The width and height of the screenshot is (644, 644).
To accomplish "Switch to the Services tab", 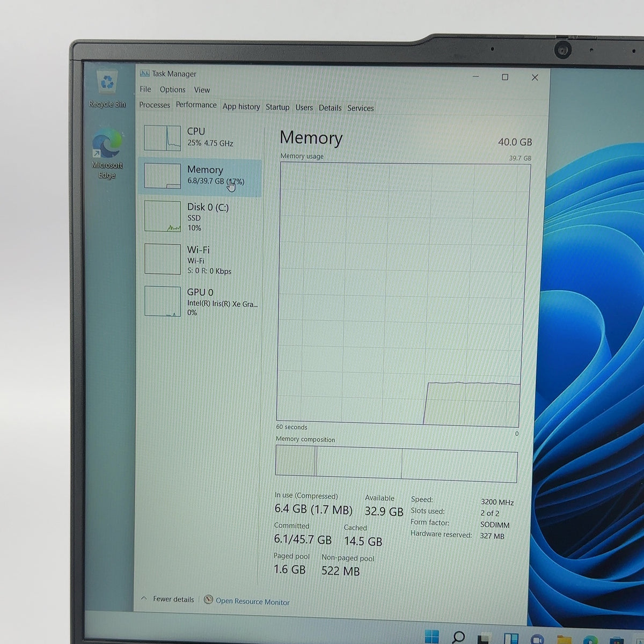I will (x=360, y=108).
